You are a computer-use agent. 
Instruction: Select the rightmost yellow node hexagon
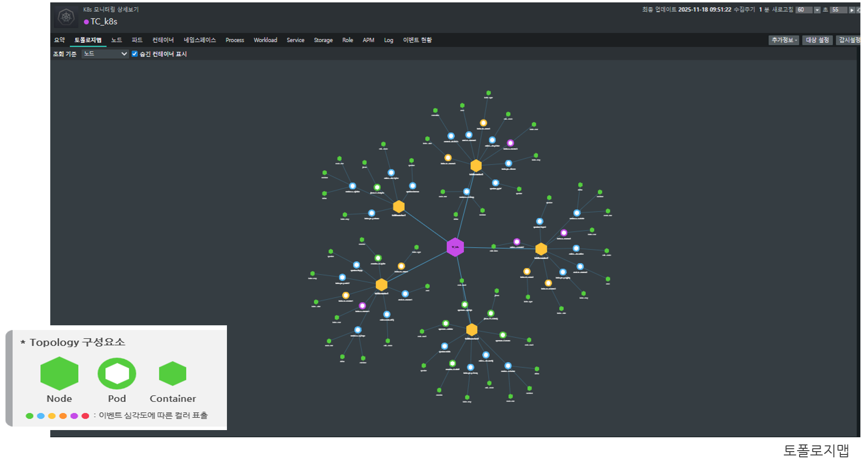click(x=541, y=249)
